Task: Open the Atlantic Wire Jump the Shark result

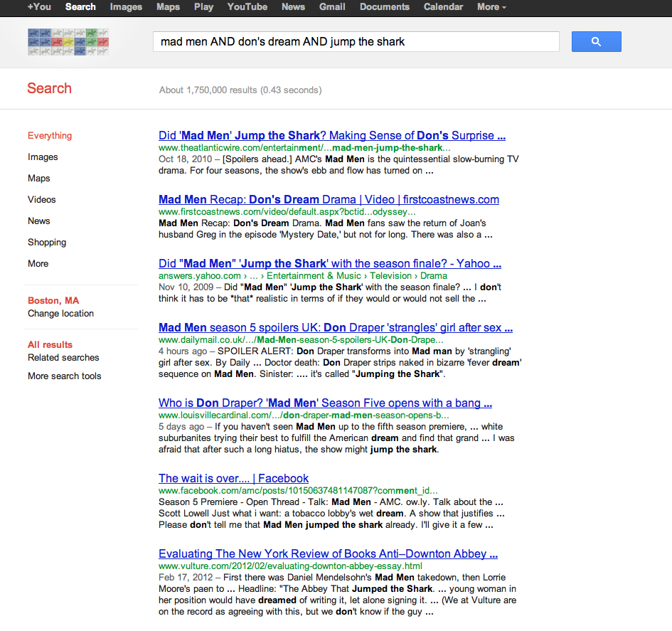Action: pos(332,135)
